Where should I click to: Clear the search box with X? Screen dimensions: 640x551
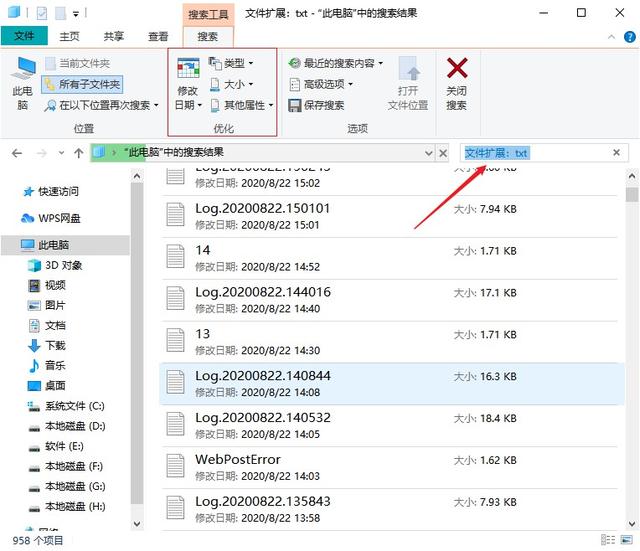(x=616, y=153)
